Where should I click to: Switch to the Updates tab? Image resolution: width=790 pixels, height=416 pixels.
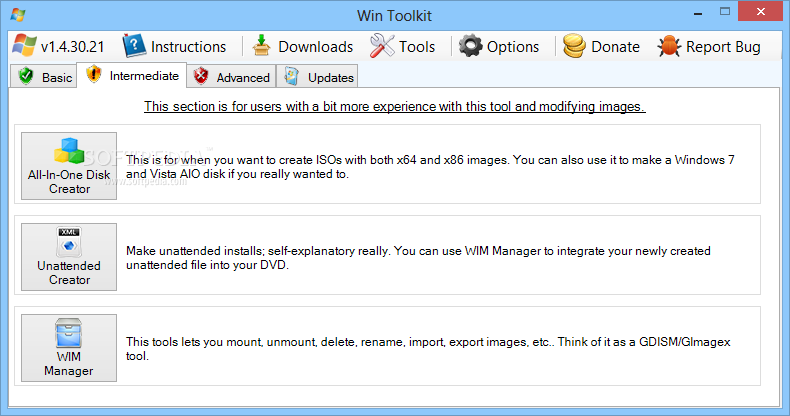[317, 76]
